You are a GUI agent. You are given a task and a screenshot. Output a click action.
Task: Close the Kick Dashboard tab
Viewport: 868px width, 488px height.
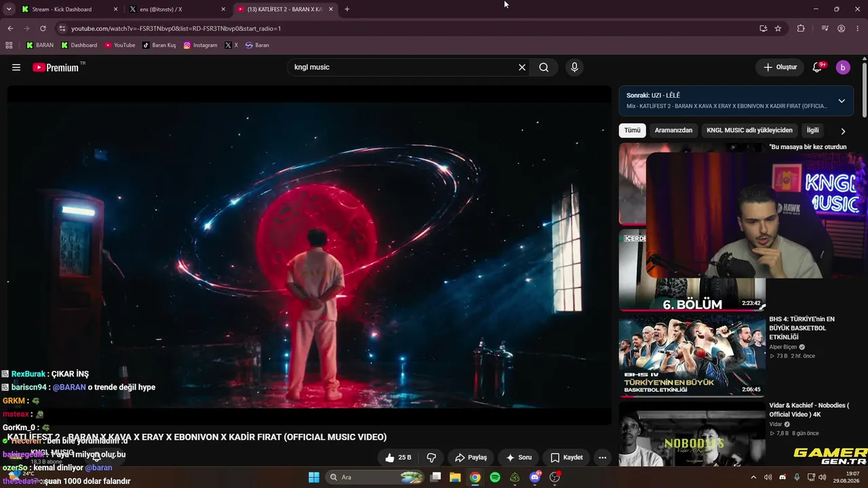pos(115,9)
